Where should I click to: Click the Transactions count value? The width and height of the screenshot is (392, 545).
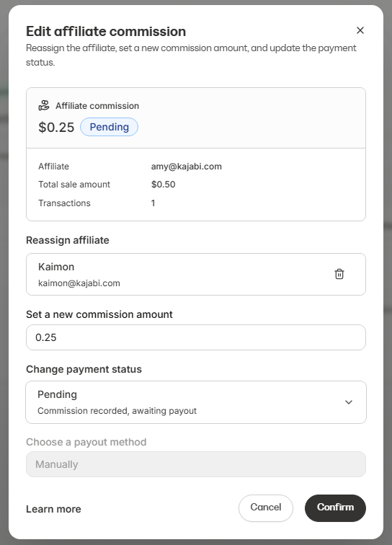coord(153,203)
